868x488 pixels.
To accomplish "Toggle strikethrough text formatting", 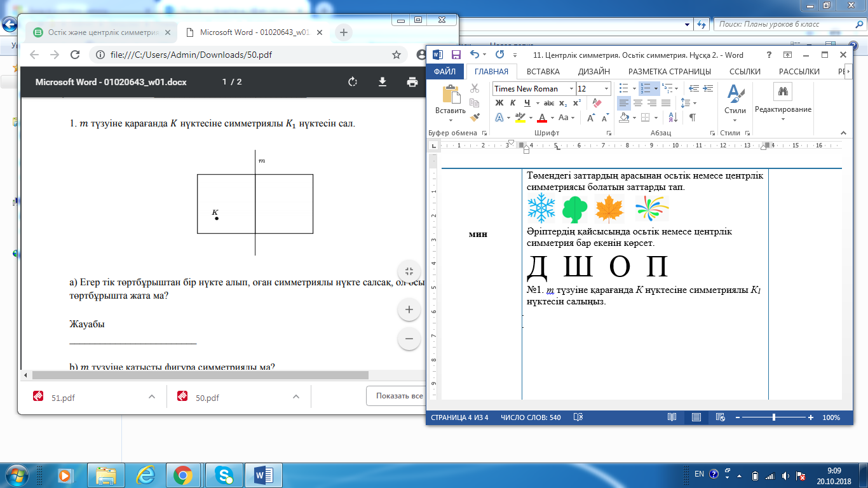I will (549, 103).
